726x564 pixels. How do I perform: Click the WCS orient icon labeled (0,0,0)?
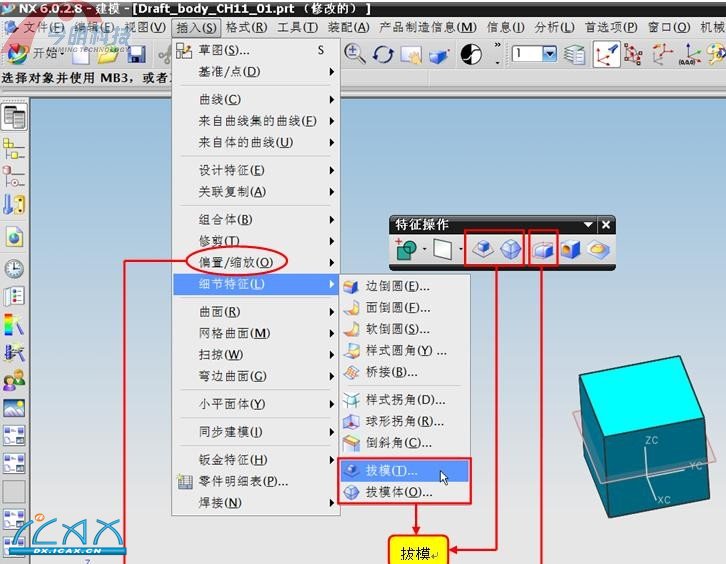(688, 54)
